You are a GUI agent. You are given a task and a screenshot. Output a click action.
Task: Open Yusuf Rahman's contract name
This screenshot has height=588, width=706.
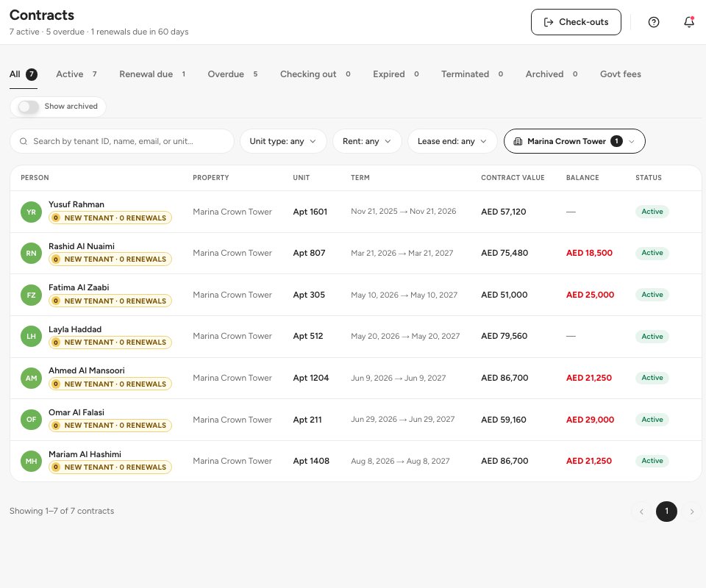(x=76, y=204)
